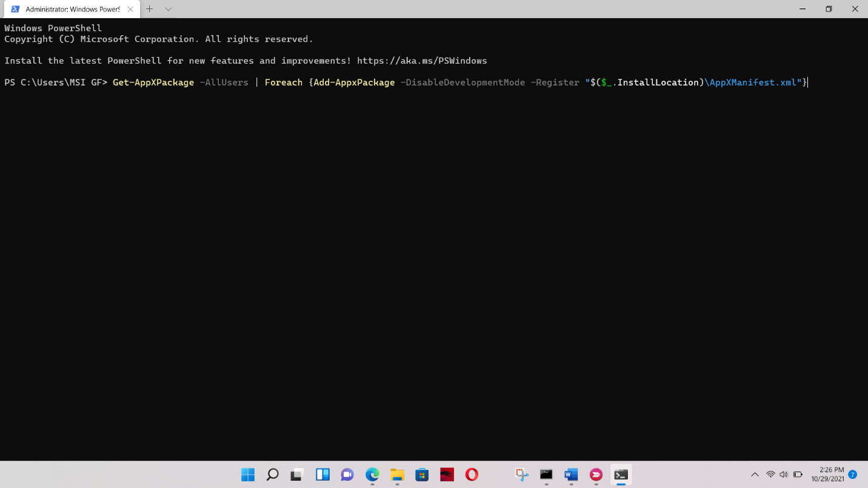Open Task View
Screen dimensions: 868x488
tap(296, 475)
